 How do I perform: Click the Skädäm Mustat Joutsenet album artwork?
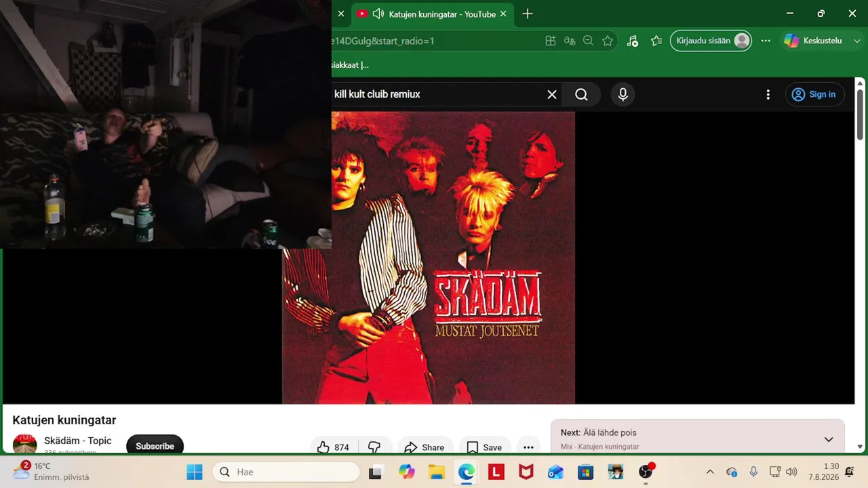pos(429,258)
